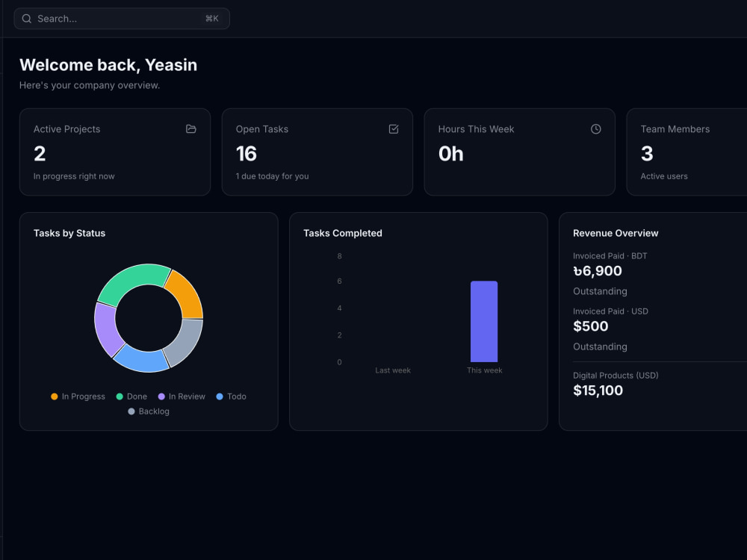Click the Todo blue legend dot
This screenshot has width=747, height=560.
(220, 396)
